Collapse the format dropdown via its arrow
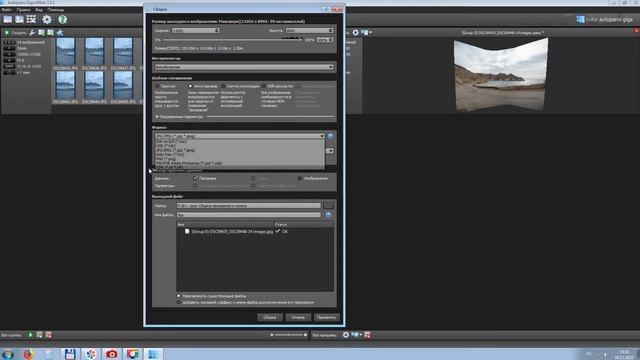640x360 pixels. pyautogui.click(x=322, y=136)
